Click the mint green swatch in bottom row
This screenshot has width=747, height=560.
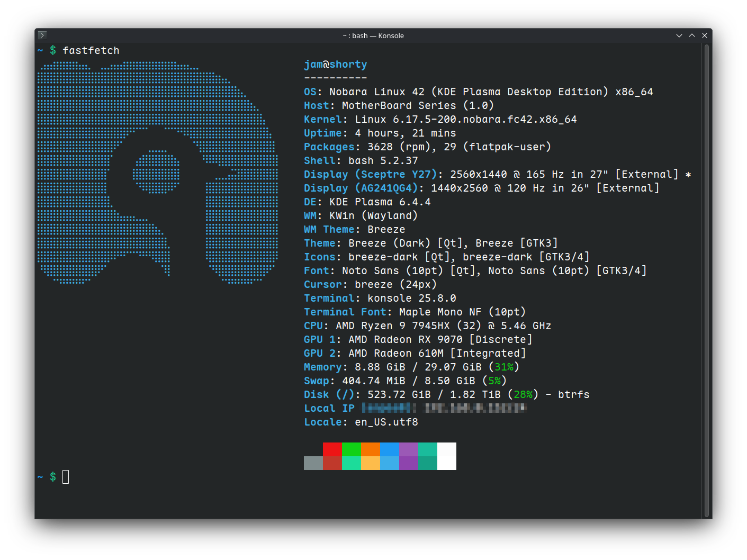[x=352, y=463]
